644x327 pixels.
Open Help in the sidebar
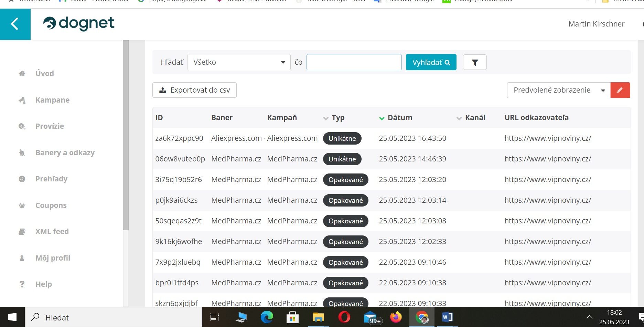point(44,284)
